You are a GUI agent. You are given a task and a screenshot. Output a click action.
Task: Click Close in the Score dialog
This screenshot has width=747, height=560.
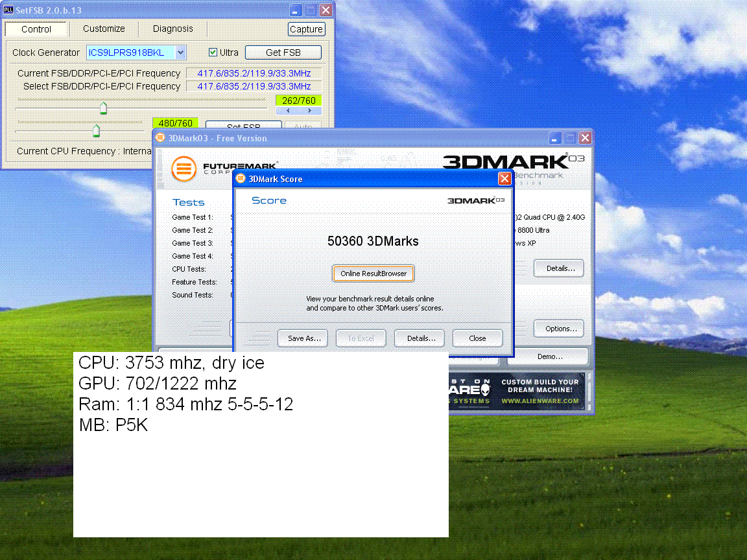click(x=477, y=338)
